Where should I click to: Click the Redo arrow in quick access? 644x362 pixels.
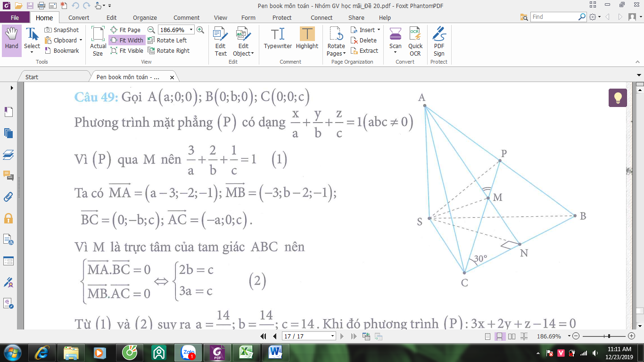coord(86,6)
